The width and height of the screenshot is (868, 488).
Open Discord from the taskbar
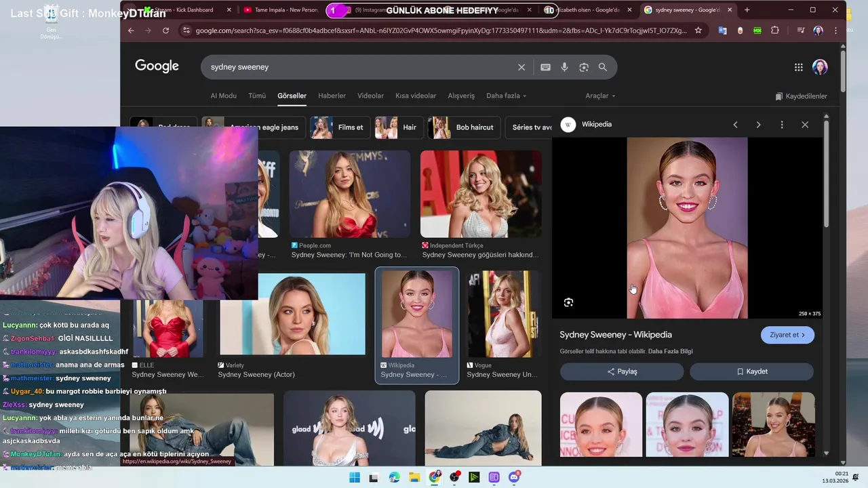coord(514,478)
